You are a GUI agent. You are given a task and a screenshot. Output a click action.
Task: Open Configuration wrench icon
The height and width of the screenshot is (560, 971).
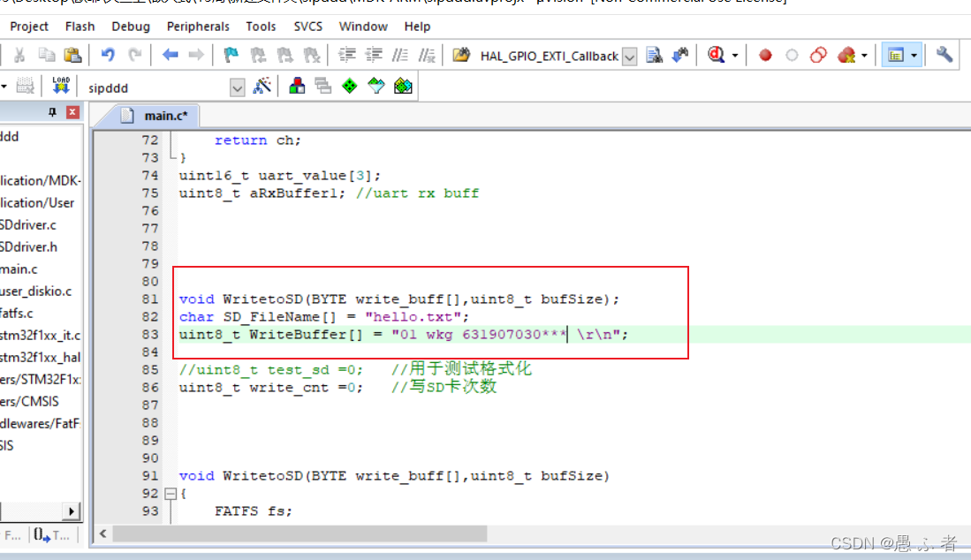click(944, 55)
